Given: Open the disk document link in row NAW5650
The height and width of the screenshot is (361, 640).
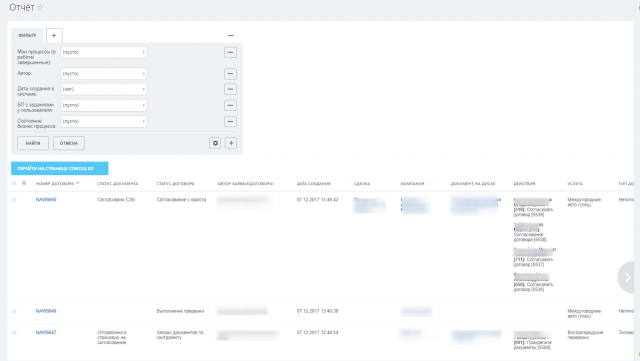Looking at the screenshot, I should (475, 205).
